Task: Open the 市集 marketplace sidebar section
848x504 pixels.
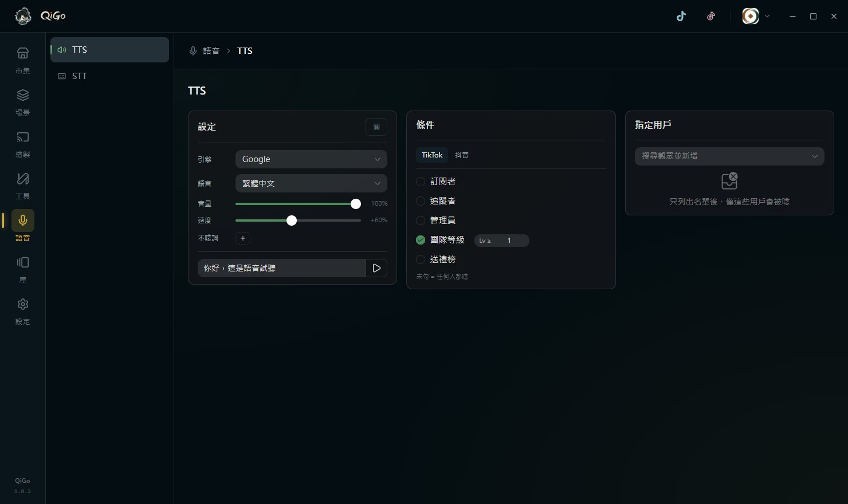Action: (x=23, y=60)
